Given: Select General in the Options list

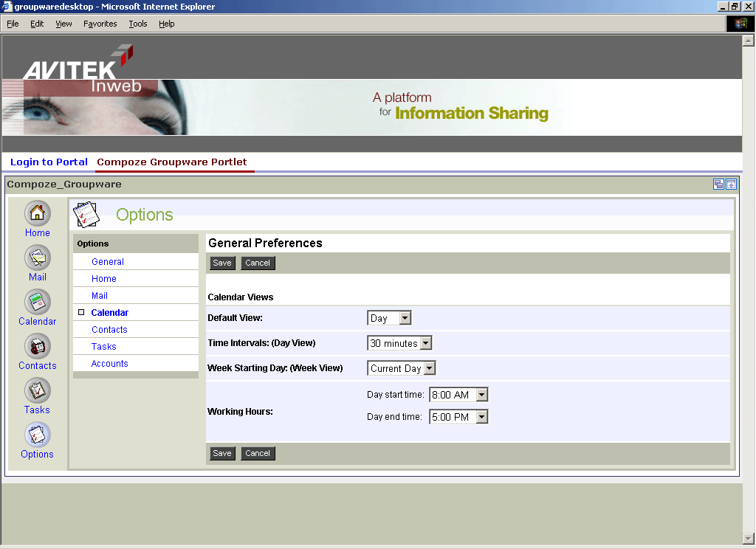Looking at the screenshot, I should (x=108, y=262).
